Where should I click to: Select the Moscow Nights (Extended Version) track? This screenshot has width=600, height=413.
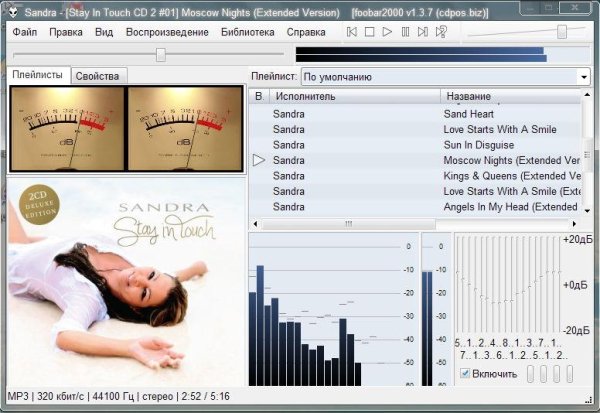pyautogui.click(x=415, y=160)
